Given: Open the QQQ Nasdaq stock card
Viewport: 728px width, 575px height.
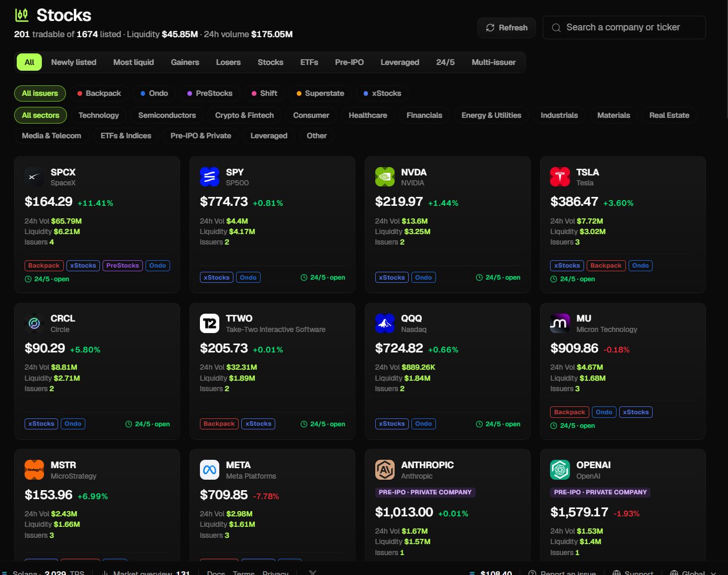Looking at the screenshot, I should pos(447,371).
